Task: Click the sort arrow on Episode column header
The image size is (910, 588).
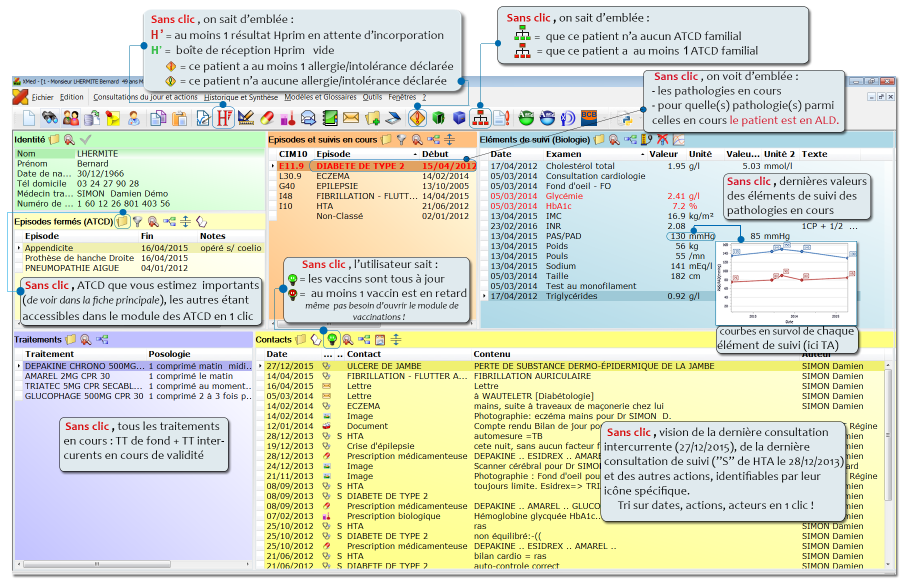Action: (415, 154)
